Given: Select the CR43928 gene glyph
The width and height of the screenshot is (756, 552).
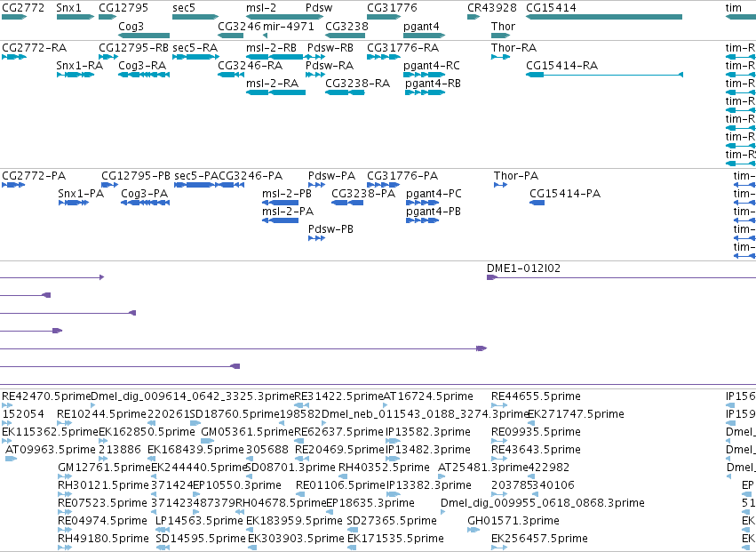Looking at the screenshot, I should 474,17.
